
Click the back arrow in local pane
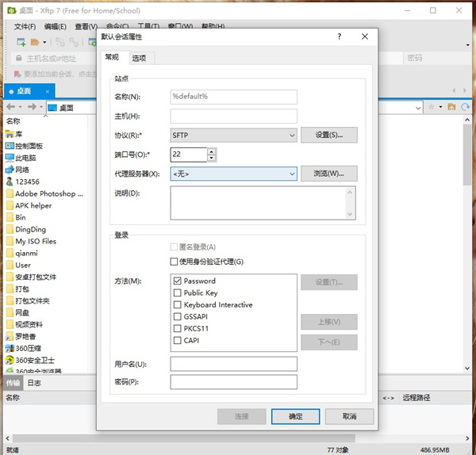[x=10, y=107]
